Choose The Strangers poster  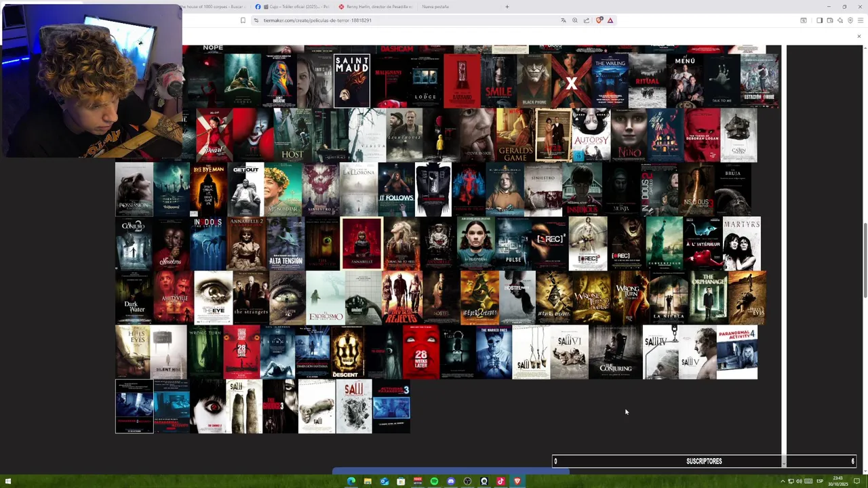click(251, 298)
